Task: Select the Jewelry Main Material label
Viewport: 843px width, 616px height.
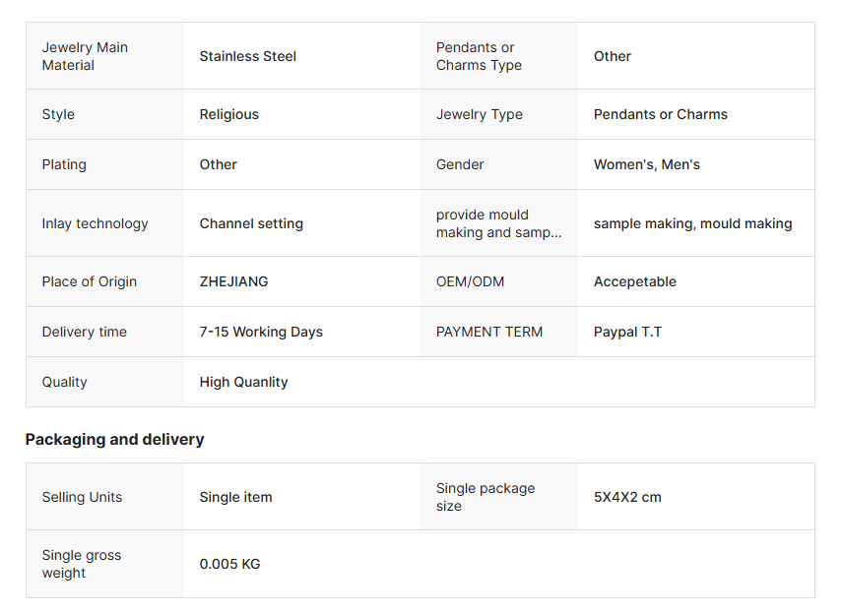Action: tap(85, 56)
